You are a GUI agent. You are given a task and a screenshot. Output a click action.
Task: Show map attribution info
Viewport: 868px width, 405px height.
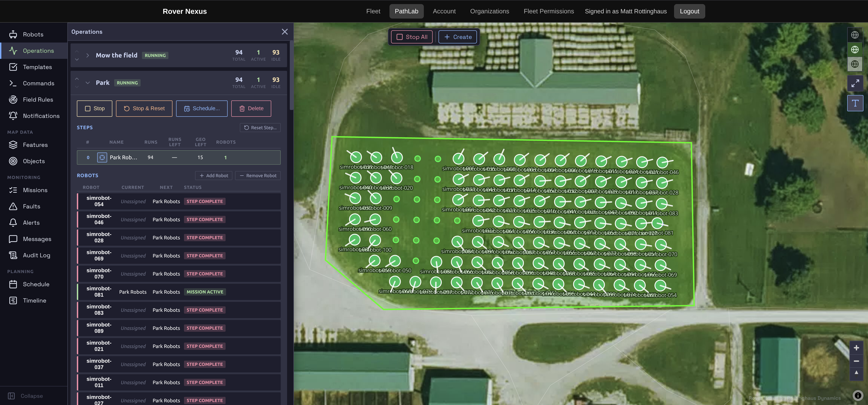tap(858, 395)
